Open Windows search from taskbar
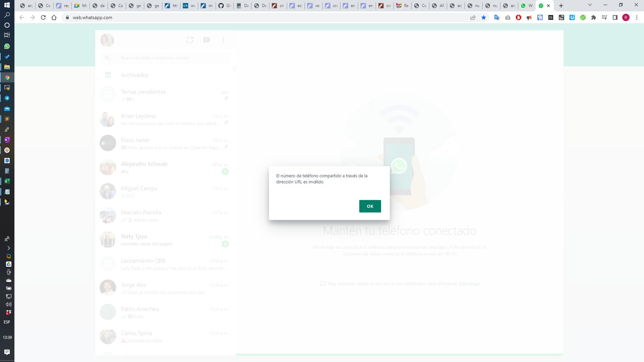Image resolution: width=644 pixels, height=362 pixels. point(7,15)
